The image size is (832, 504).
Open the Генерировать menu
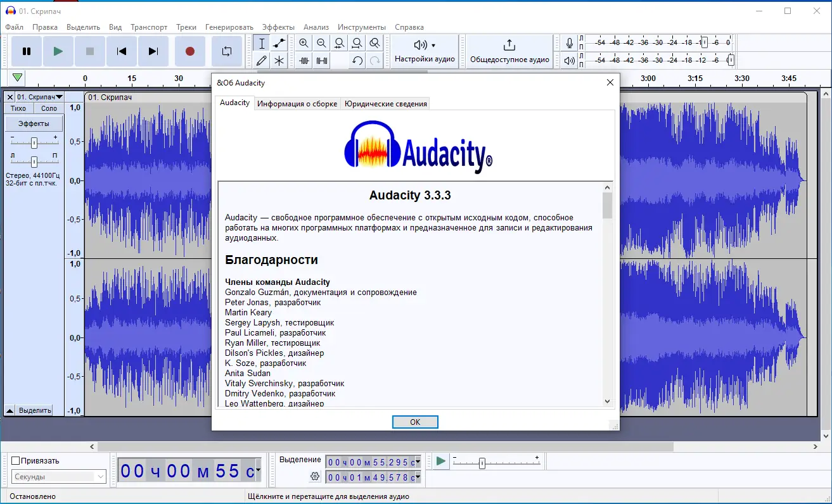229,27
